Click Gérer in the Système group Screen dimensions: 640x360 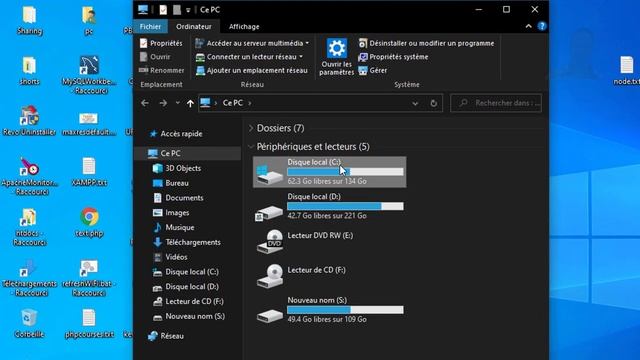373,70
